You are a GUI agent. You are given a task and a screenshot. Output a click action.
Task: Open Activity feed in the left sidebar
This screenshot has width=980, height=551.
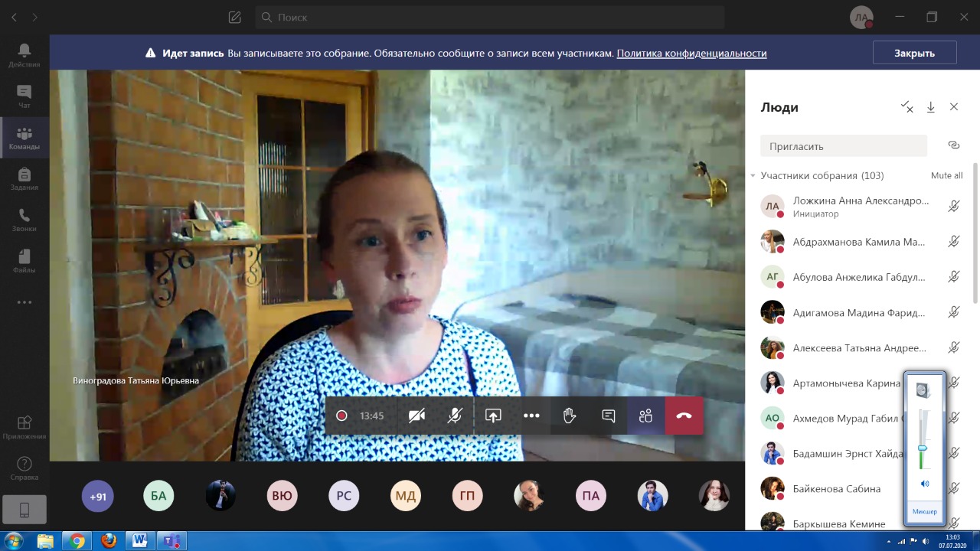24,55
